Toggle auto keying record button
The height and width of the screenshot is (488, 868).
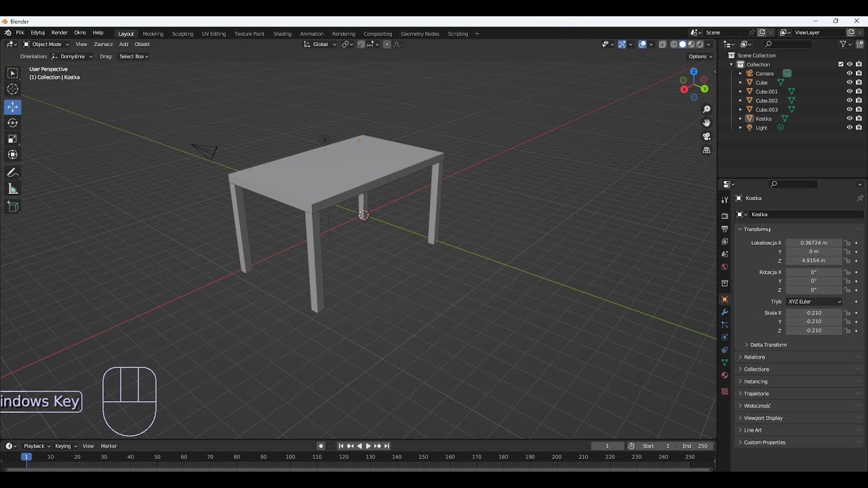[321, 446]
